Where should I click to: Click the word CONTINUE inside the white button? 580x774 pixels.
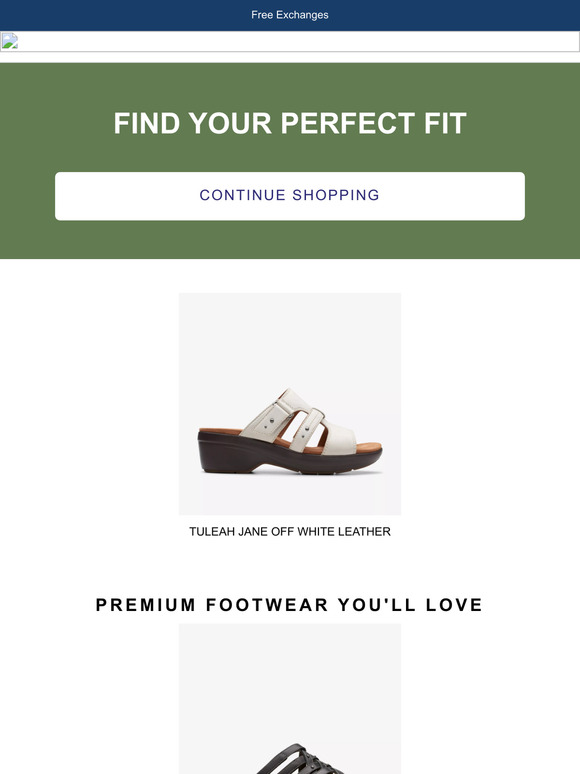coord(242,195)
